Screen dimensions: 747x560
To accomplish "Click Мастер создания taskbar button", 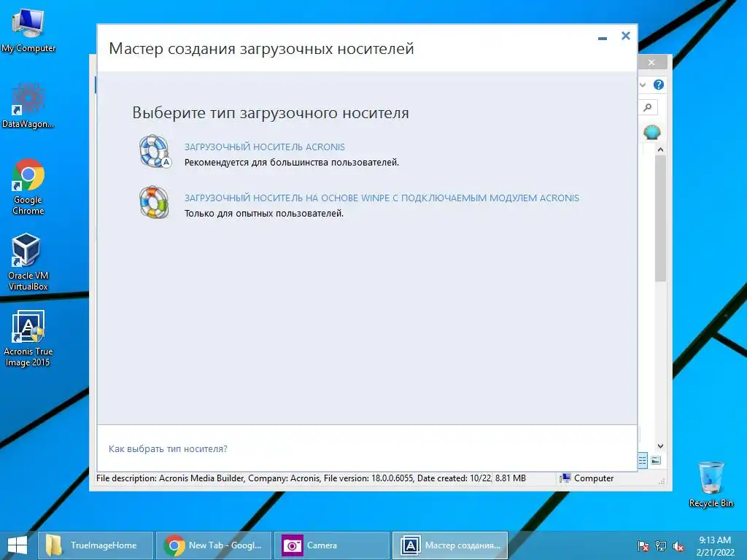I will [x=449, y=545].
